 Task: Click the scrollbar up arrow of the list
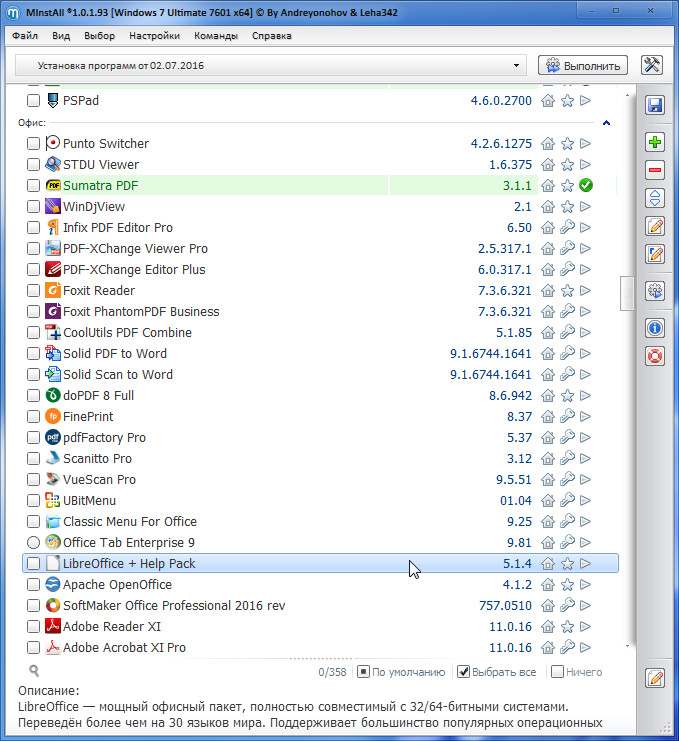(x=627, y=95)
